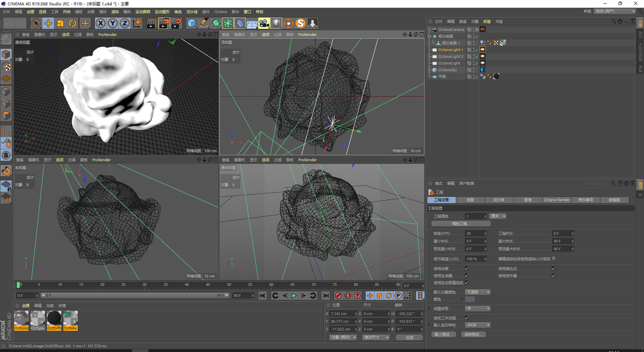Click the 应用 button in coordinates panel

(x=409, y=337)
